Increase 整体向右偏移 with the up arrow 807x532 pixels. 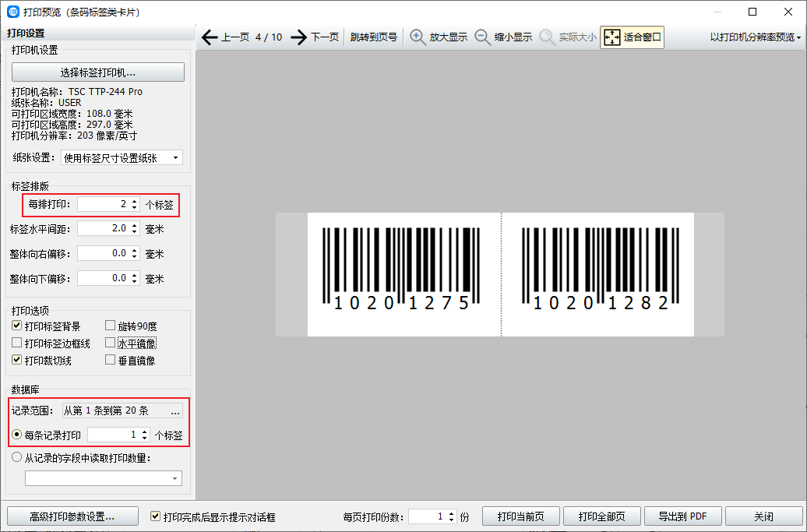click(x=134, y=249)
